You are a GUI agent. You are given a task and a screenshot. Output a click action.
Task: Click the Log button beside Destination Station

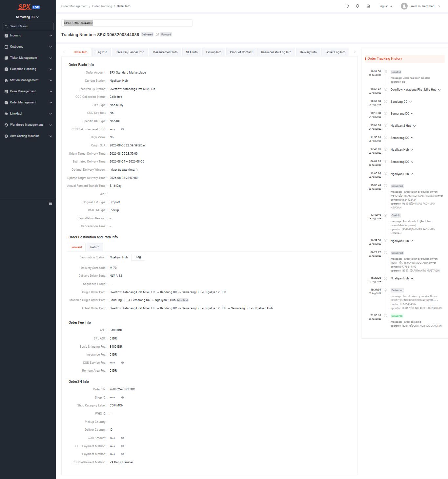(138, 257)
